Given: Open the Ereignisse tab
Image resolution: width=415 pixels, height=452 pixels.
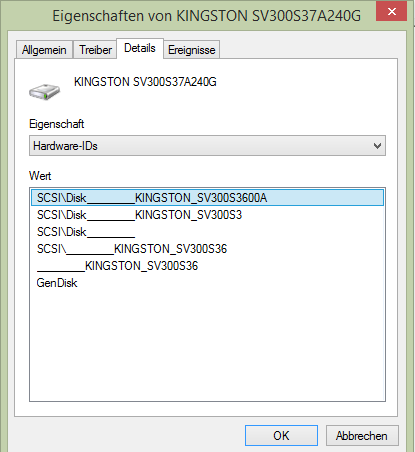Looking at the screenshot, I should tap(192, 50).
